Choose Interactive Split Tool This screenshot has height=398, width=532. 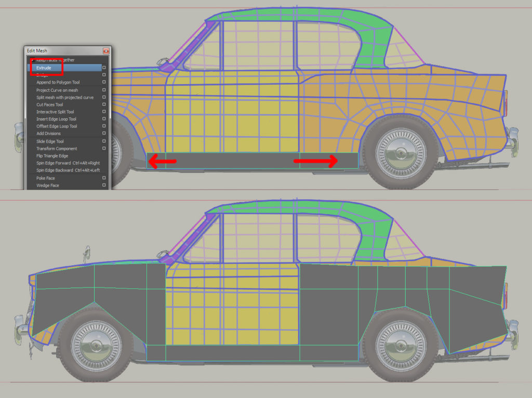point(57,112)
